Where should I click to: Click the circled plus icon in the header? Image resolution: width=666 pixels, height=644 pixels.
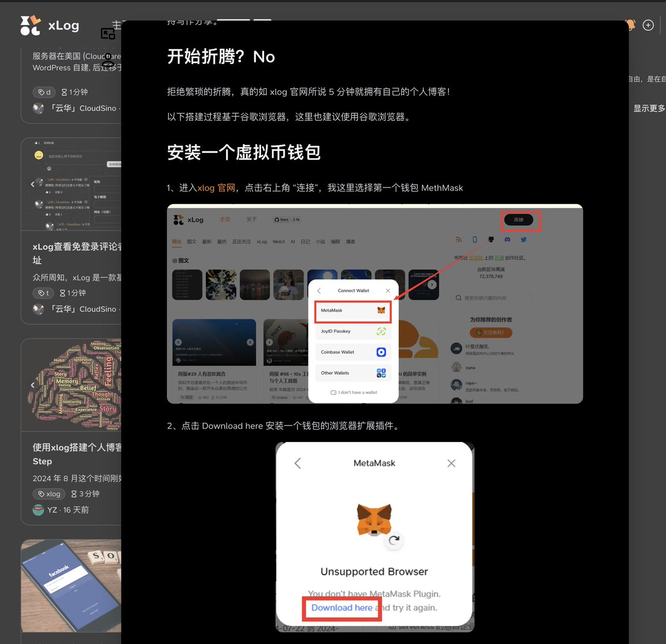[x=648, y=25]
